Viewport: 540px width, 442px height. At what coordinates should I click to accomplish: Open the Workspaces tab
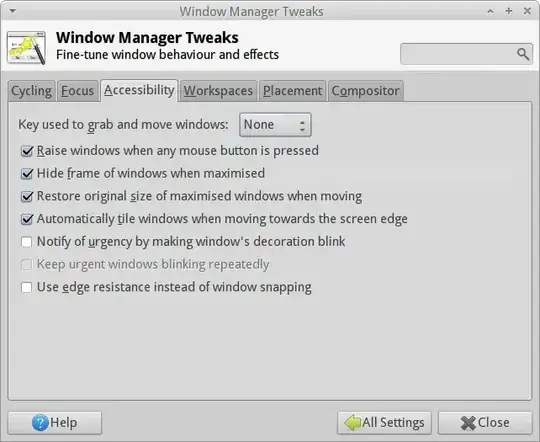tap(218, 91)
